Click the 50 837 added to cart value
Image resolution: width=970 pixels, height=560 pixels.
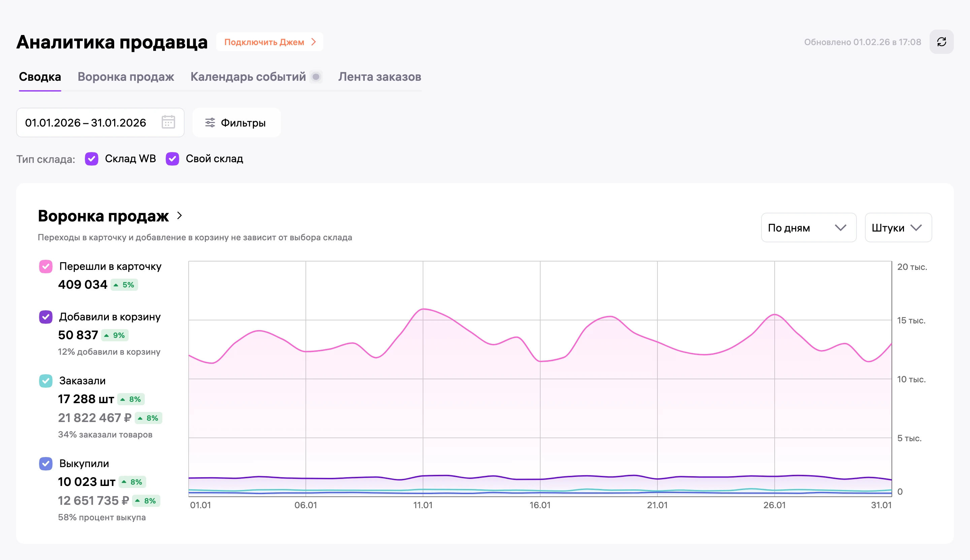pos(78,335)
